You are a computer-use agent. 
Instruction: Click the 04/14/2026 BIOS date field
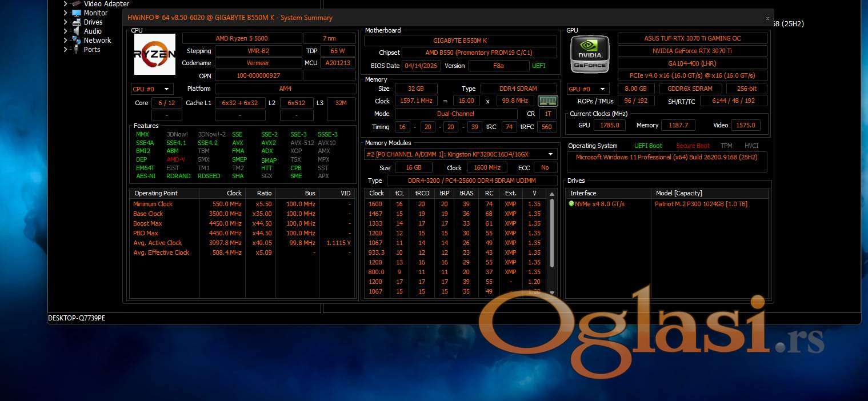(421, 66)
